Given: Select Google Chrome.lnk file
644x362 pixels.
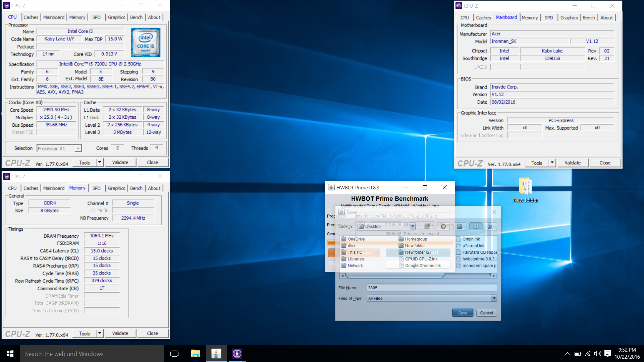Looking at the screenshot, I should point(420,265).
